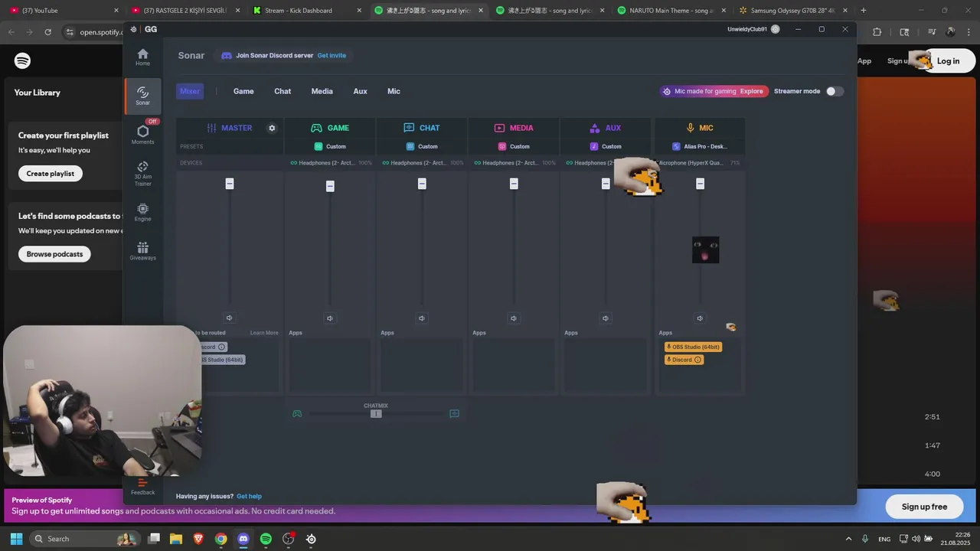Click the Windows taskbar Search box
The image size is (980, 551).
pos(85,539)
